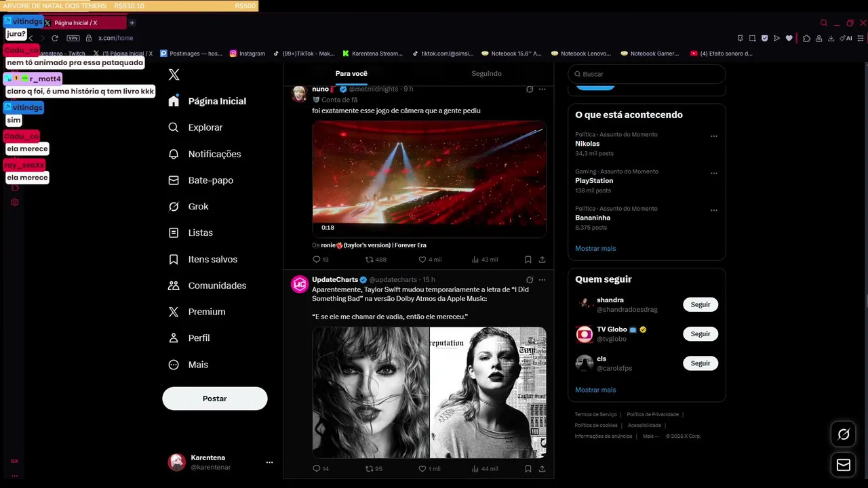Bookmark the UpdateCharts post

coord(528,468)
